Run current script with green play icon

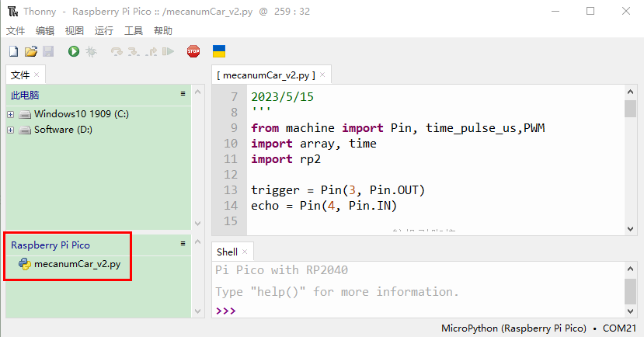tap(74, 51)
